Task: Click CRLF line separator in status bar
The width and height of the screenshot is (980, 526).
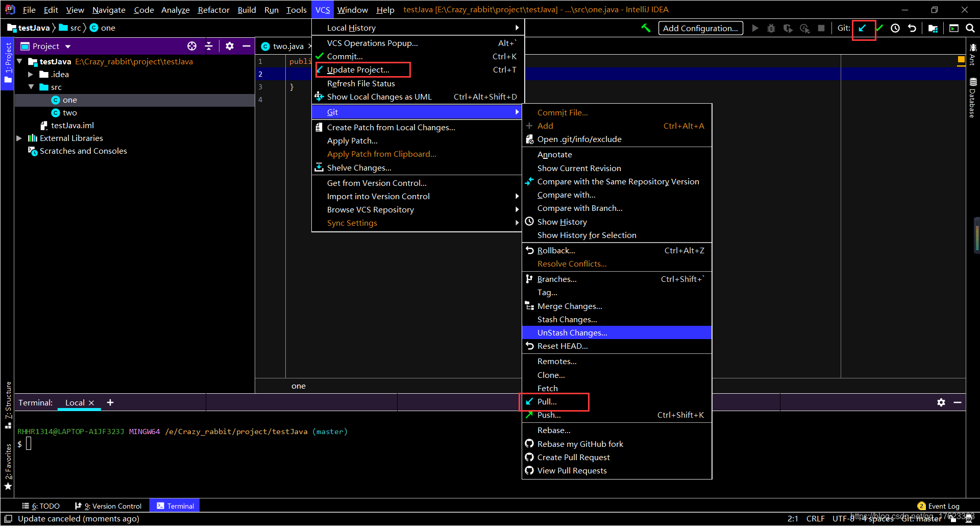Action: coord(815,518)
